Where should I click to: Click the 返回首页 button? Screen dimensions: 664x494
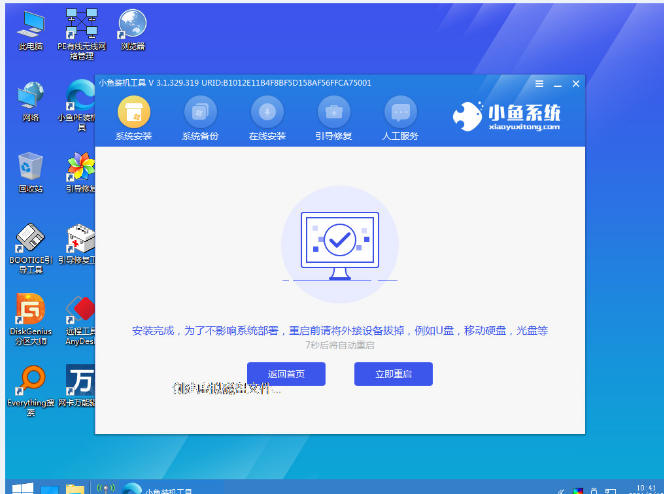286,374
